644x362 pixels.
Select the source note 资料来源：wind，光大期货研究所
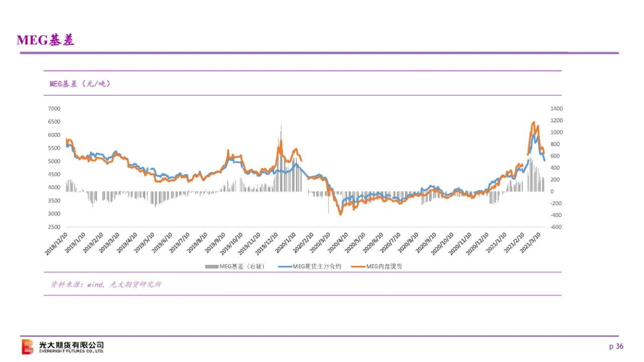[x=106, y=284]
